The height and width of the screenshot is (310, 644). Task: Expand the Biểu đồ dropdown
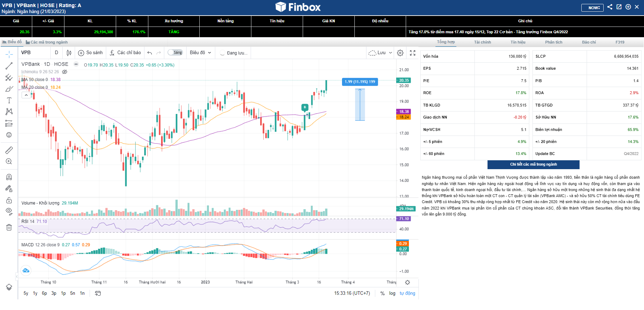point(200,53)
